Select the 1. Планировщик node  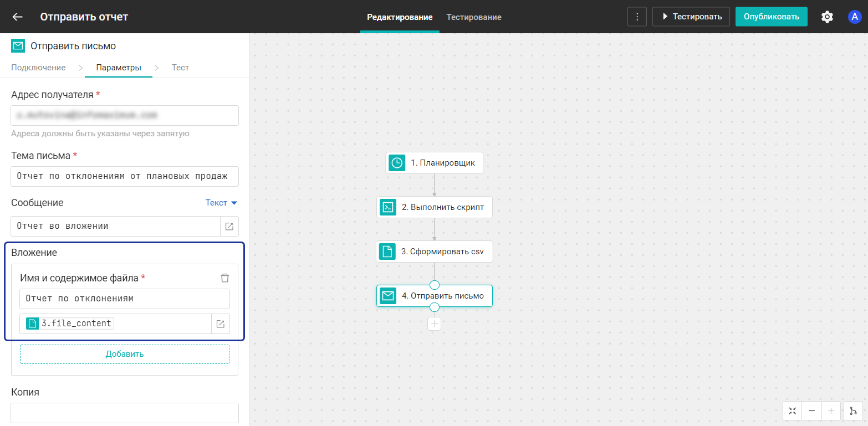pos(434,163)
